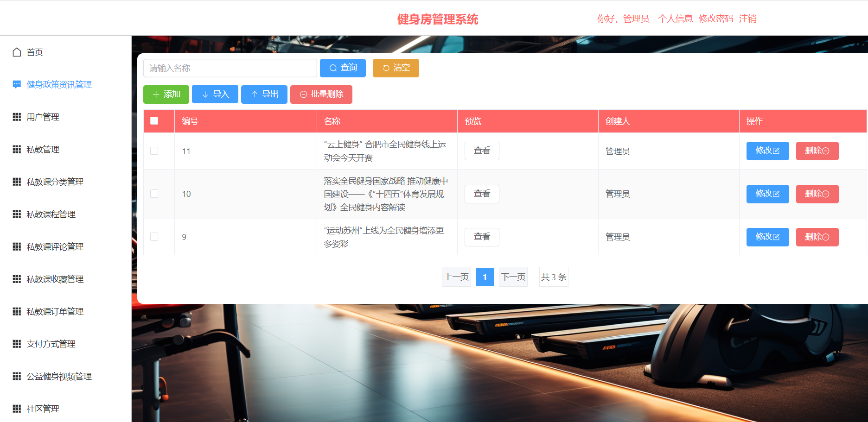
Task: Click the grid icon next to 社区管理
Action: point(17,409)
